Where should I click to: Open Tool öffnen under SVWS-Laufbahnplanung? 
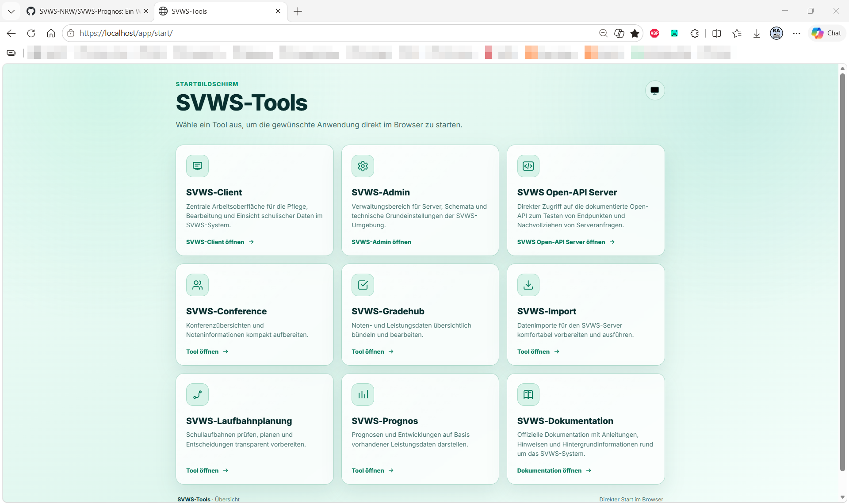[x=207, y=470]
